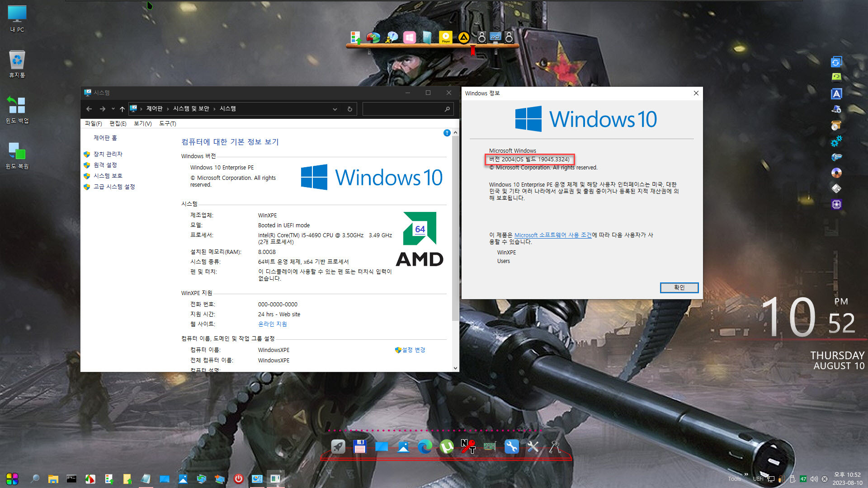
Task: Open the Microsoft 소프트웨어 사용 조건 link
Action: [553, 235]
